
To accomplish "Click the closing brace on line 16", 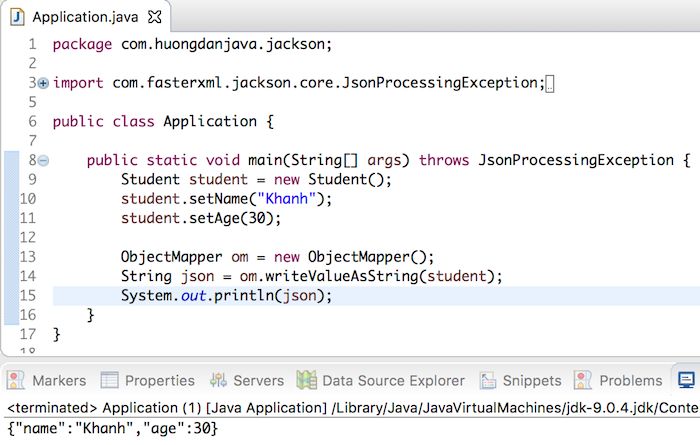I will coord(90,315).
